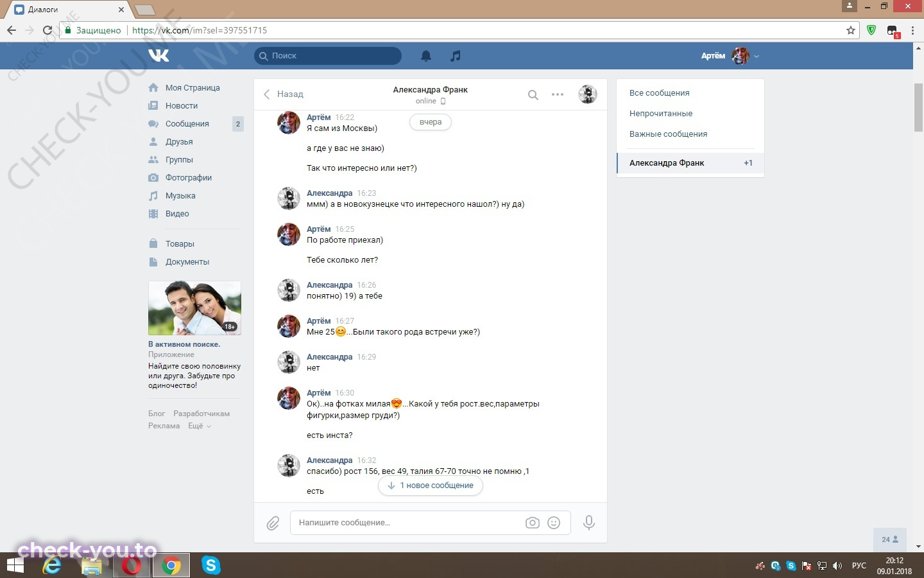This screenshot has height=578, width=924.
Task: Reload the page in the browser
Action: [47, 30]
